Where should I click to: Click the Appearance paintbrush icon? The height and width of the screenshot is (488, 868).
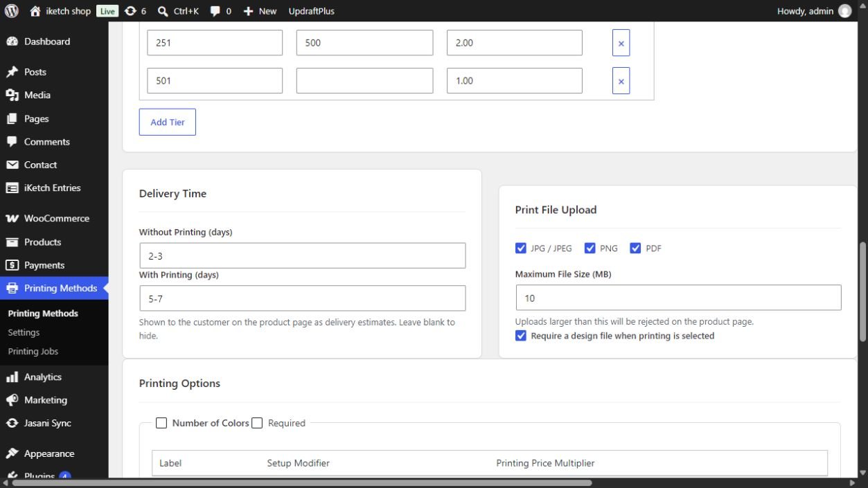pyautogui.click(x=12, y=454)
